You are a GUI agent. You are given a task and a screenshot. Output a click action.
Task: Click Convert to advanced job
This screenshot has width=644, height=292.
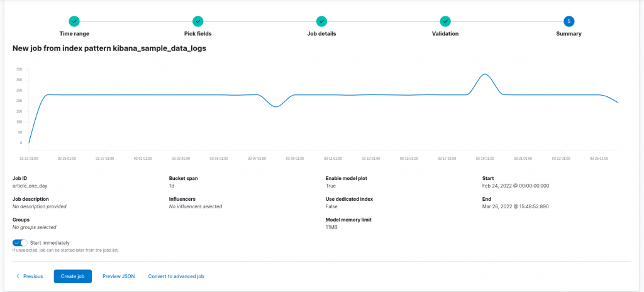click(176, 276)
